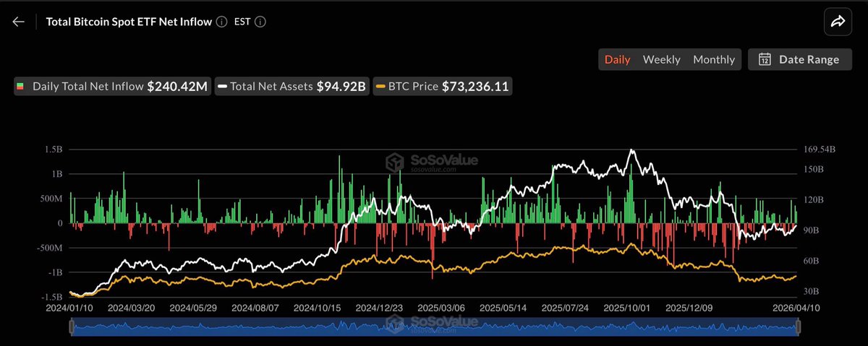The width and height of the screenshot is (868, 346).
Task: Click the back arrow icon
Action: pyautogui.click(x=19, y=22)
